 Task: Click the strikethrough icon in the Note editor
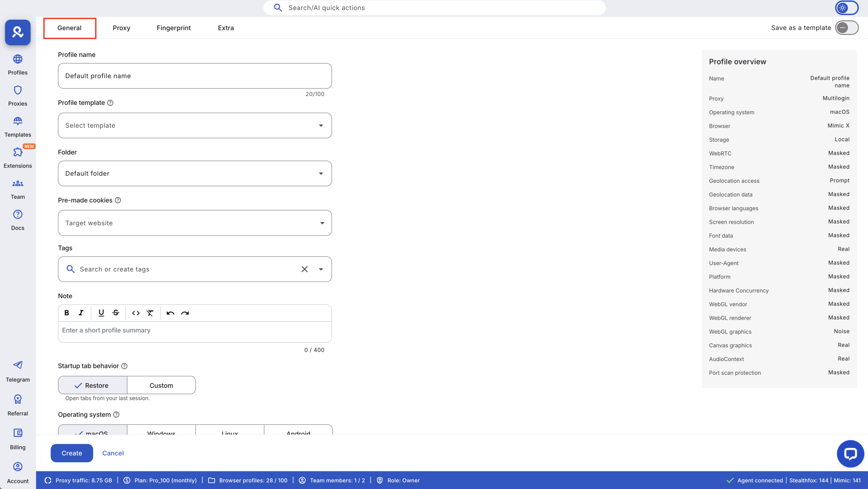point(116,313)
